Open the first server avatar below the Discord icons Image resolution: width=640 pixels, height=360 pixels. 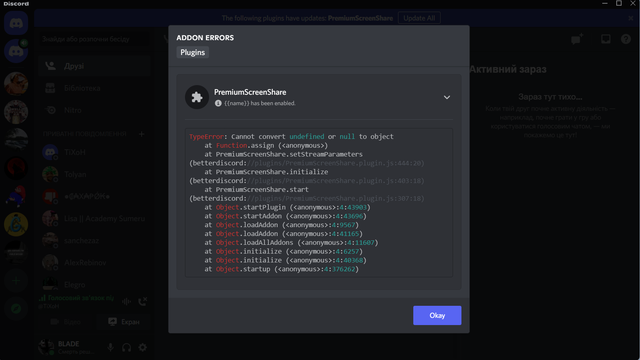coord(16,84)
